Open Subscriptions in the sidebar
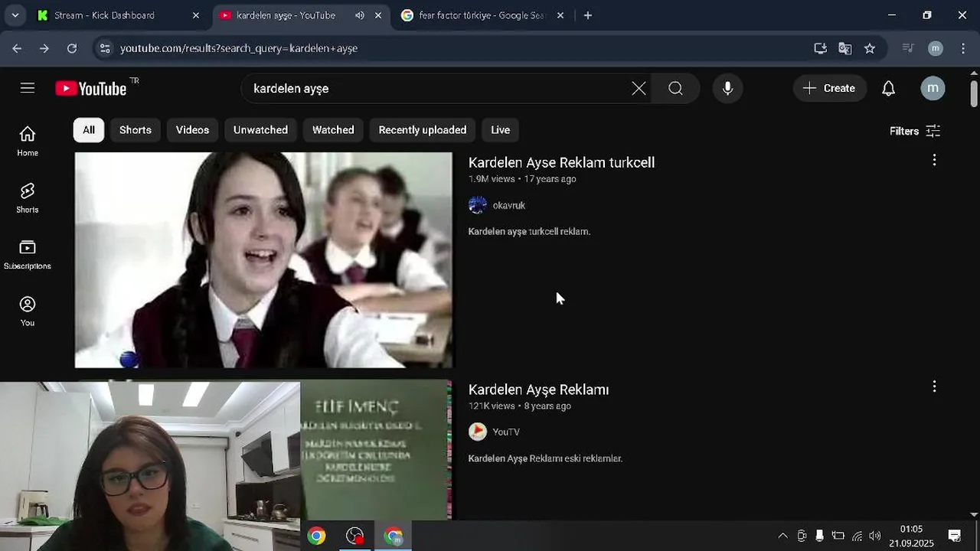Viewport: 980px width, 551px height. point(28,255)
